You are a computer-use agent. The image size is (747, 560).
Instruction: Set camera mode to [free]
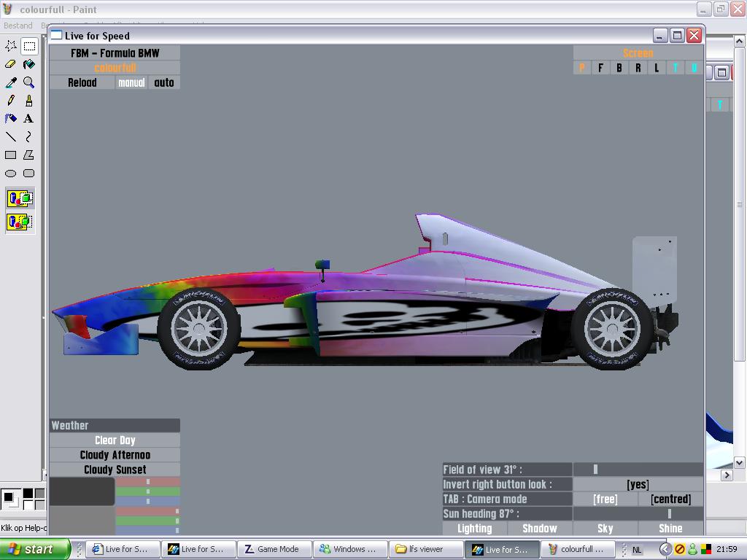[605, 499]
